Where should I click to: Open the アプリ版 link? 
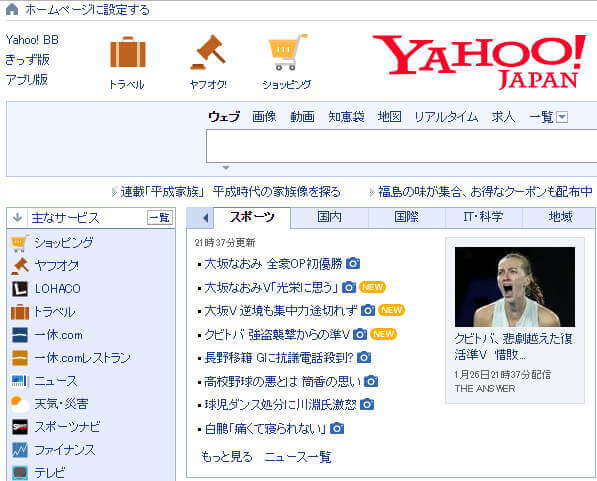click(27, 80)
